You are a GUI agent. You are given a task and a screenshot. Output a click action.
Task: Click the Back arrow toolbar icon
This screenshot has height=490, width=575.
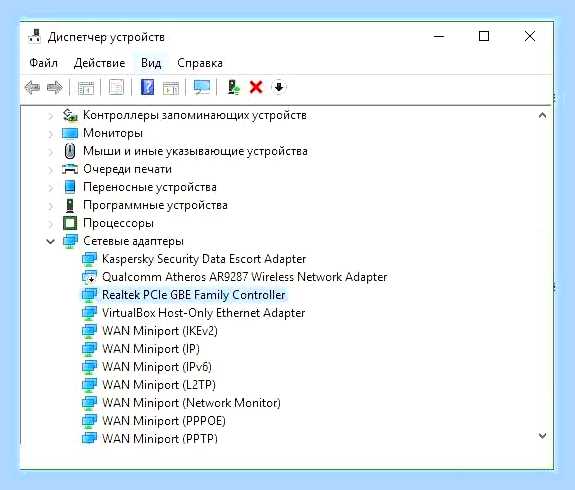32,88
